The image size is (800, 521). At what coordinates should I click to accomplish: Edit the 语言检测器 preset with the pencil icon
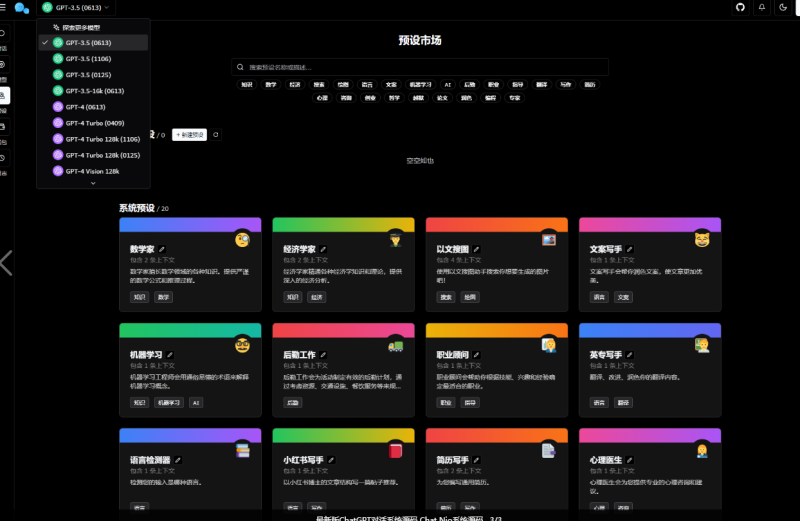pyautogui.click(x=178, y=460)
